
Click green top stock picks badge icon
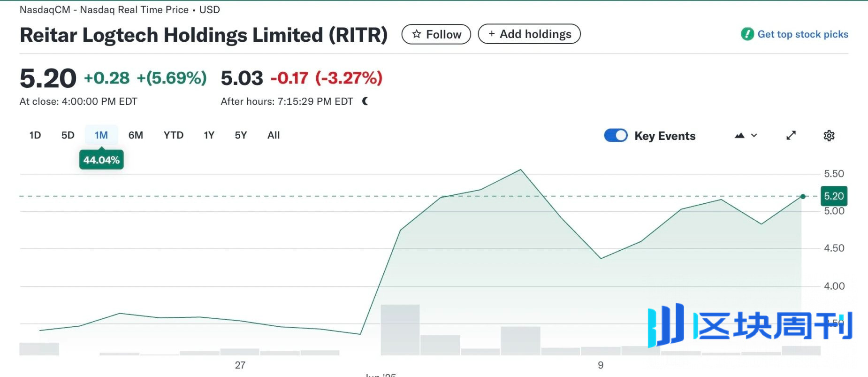coord(747,34)
